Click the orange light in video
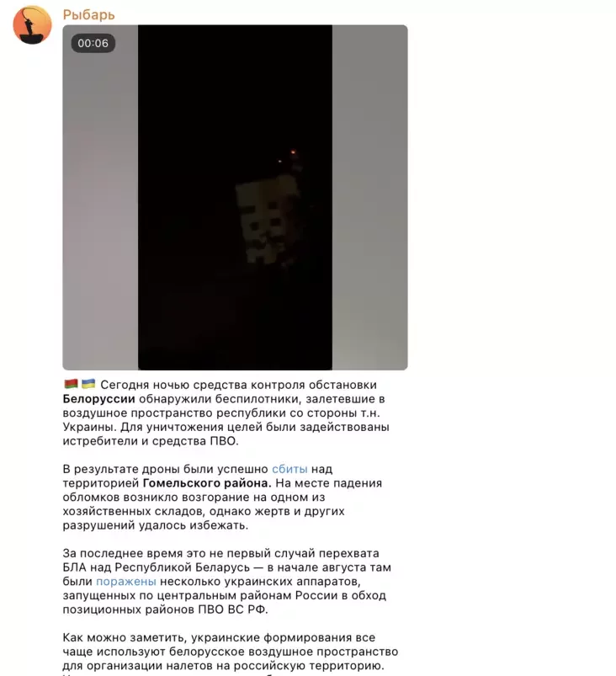The image size is (616, 676). [294, 152]
